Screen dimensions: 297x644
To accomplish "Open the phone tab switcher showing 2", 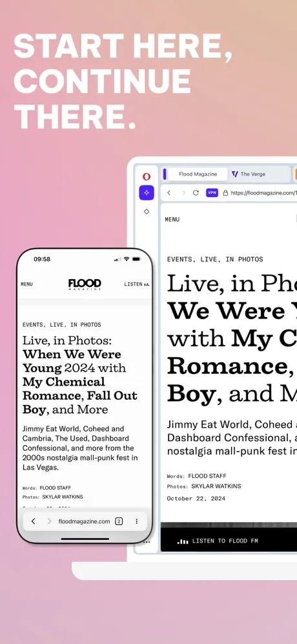I will (x=119, y=521).
